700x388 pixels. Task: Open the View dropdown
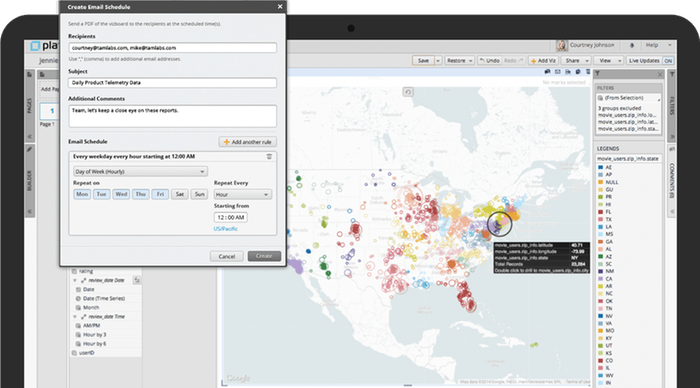tap(609, 61)
